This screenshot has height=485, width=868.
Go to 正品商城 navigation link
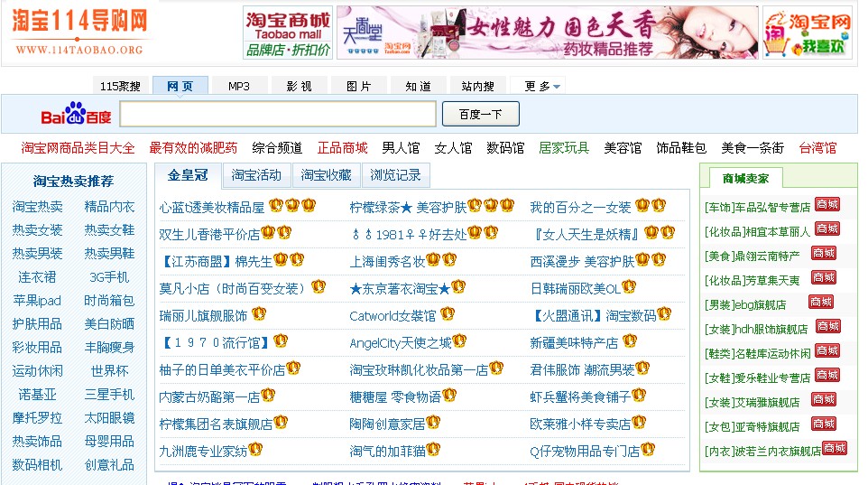[343, 148]
